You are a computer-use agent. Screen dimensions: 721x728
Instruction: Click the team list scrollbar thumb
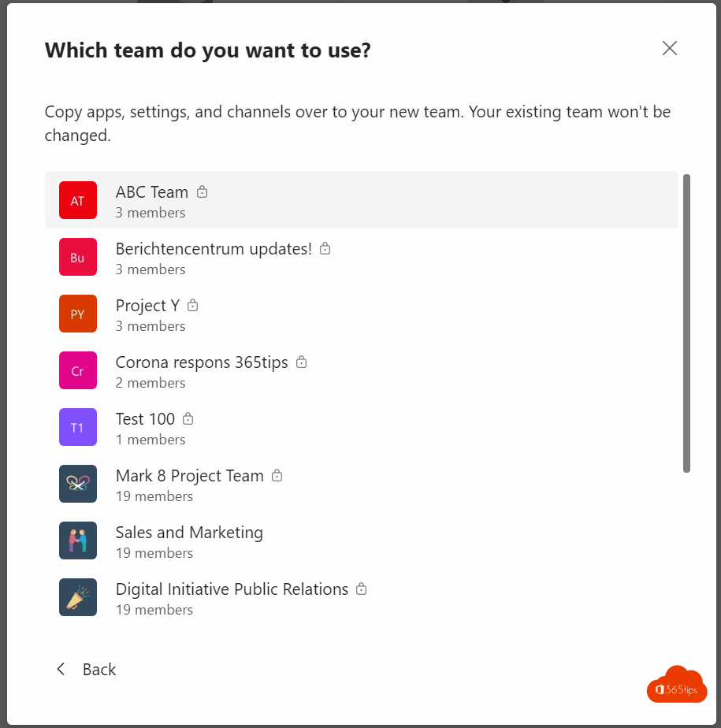(686, 323)
